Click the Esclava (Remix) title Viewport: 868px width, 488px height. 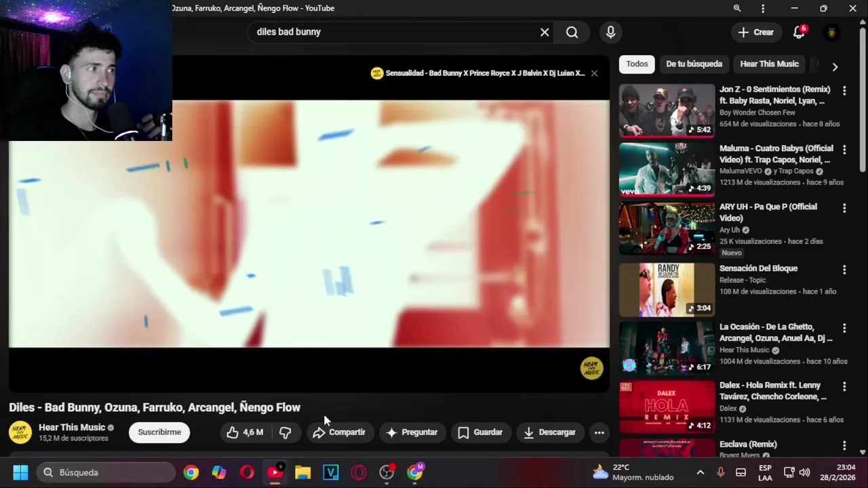pos(748,444)
